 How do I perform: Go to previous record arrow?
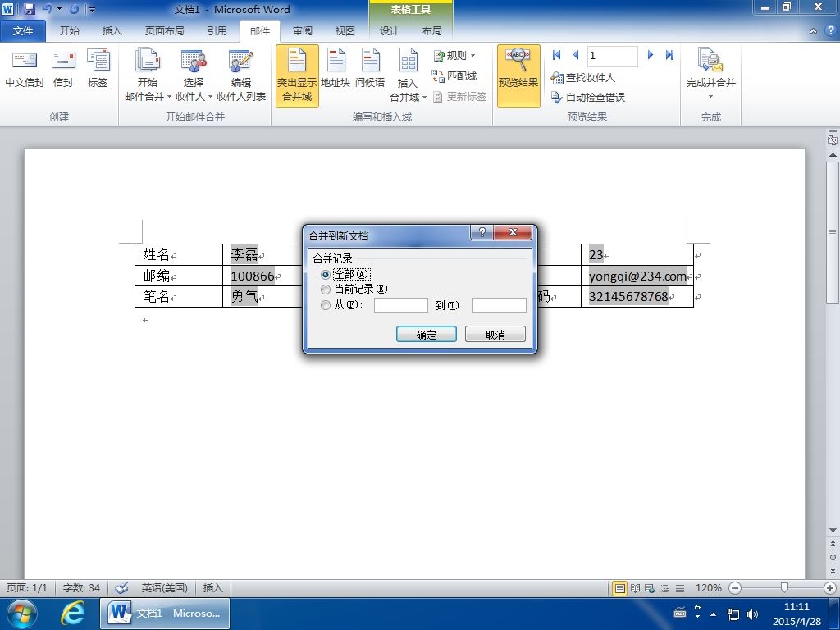coord(576,55)
